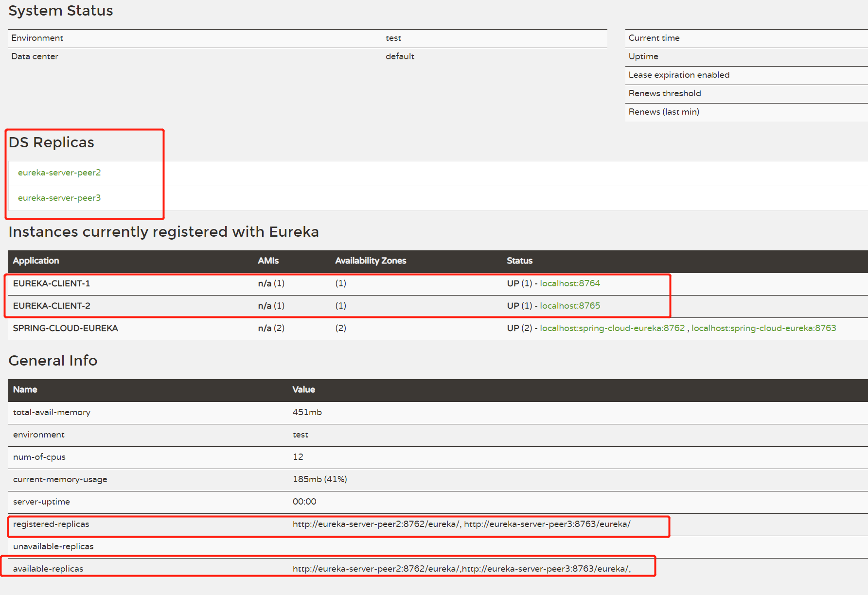Select the EUREKA-CLIENT-1 application name
This screenshot has width=868, height=595.
52,283
